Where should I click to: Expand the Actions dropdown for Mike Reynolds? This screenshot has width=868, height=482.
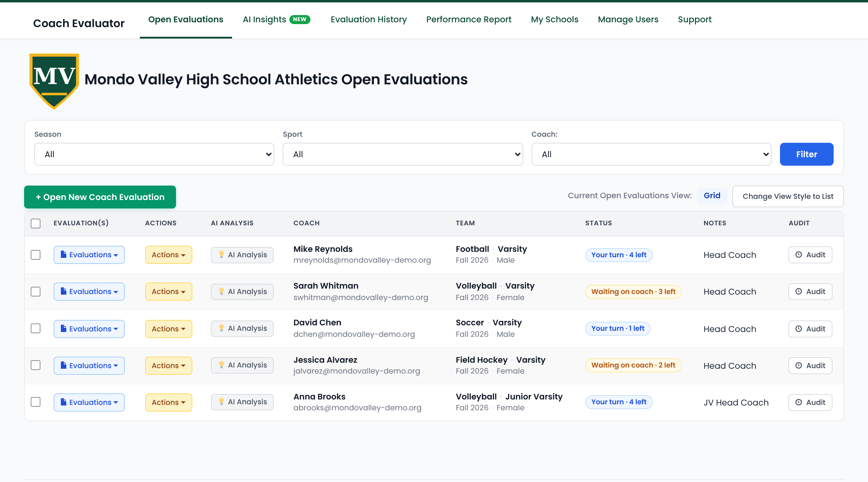(168, 255)
